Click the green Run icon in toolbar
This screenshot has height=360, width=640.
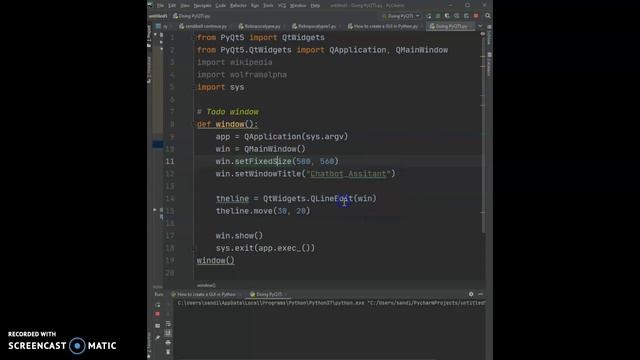click(x=429, y=16)
